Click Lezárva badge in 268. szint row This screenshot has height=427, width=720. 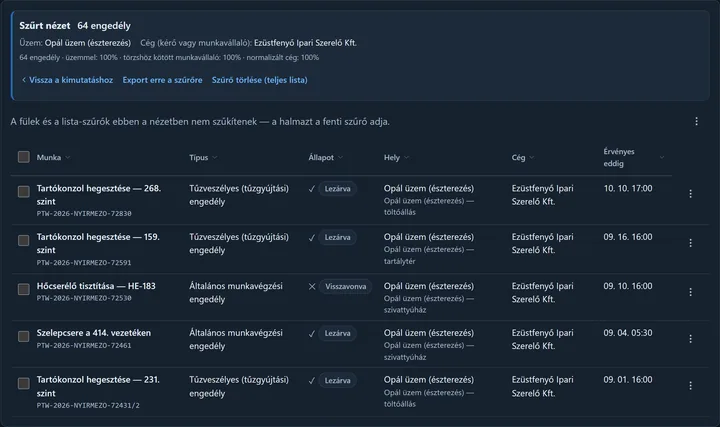[x=338, y=189]
